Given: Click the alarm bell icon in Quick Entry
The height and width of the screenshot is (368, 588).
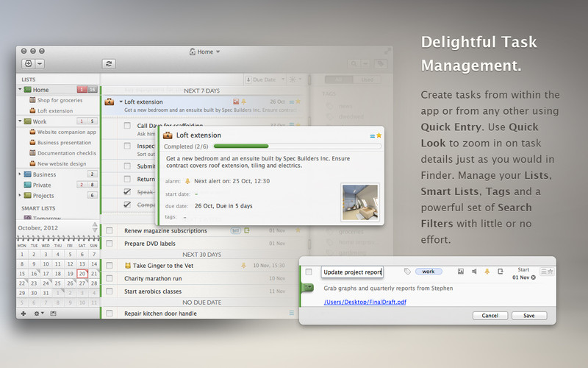Looking at the screenshot, I should (486, 272).
